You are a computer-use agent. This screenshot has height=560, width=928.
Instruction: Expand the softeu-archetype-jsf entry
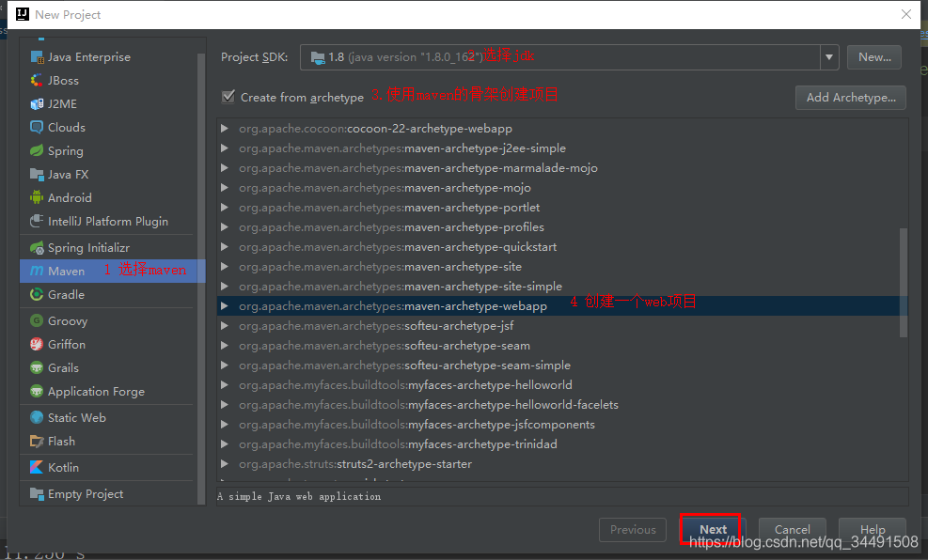(225, 326)
